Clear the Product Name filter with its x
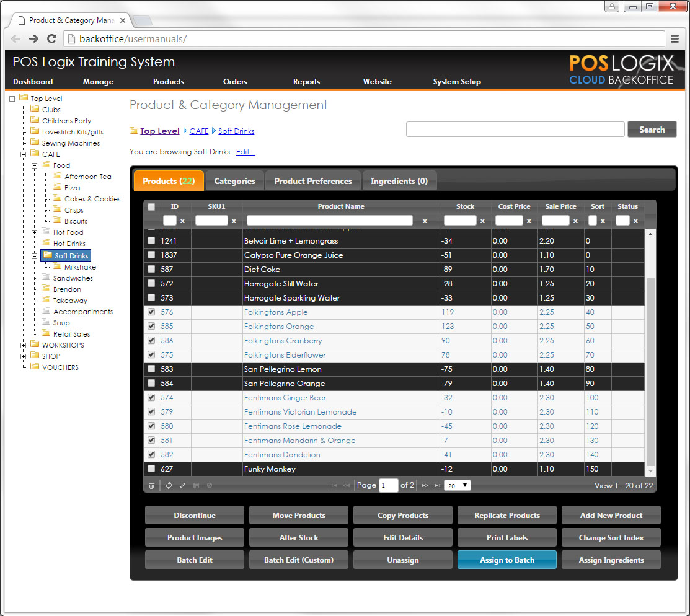The width and height of the screenshot is (690, 616). [425, 221]
